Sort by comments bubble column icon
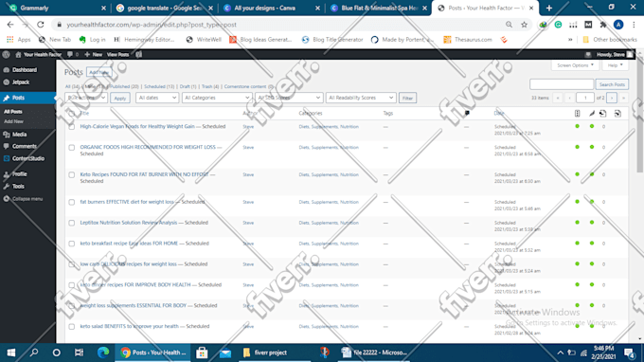644x362 pixels. 467,113
